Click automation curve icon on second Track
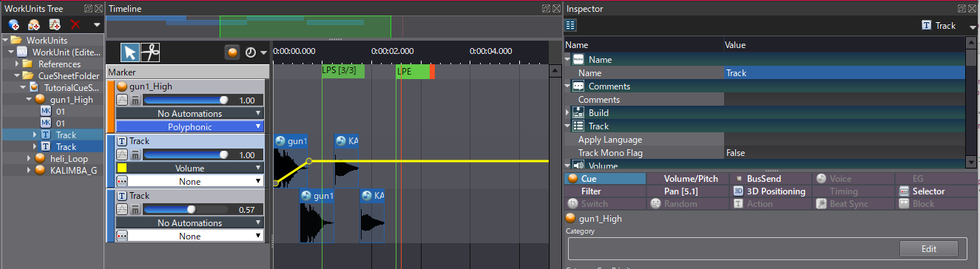980x269 pixels. [x=122, y=209]
